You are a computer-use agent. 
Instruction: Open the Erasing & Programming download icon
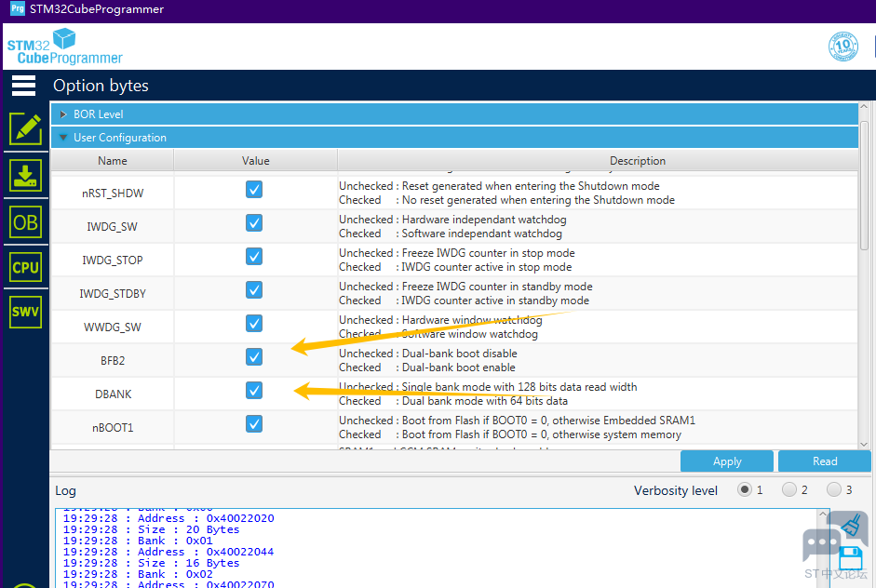tap(26, 175)
